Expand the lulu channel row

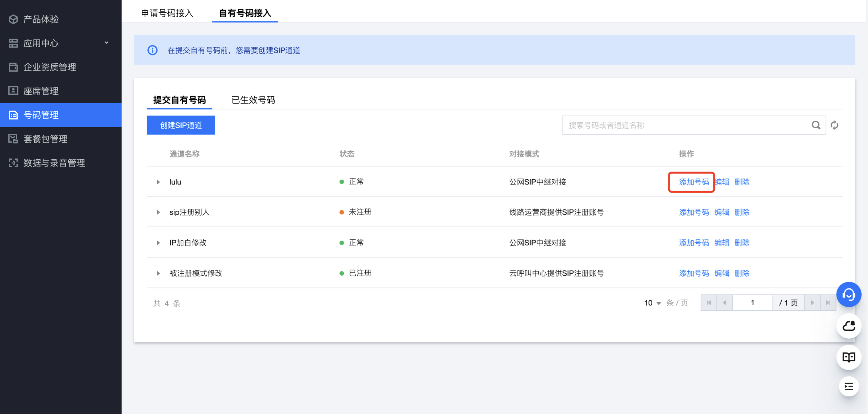[x=158, y=182]
